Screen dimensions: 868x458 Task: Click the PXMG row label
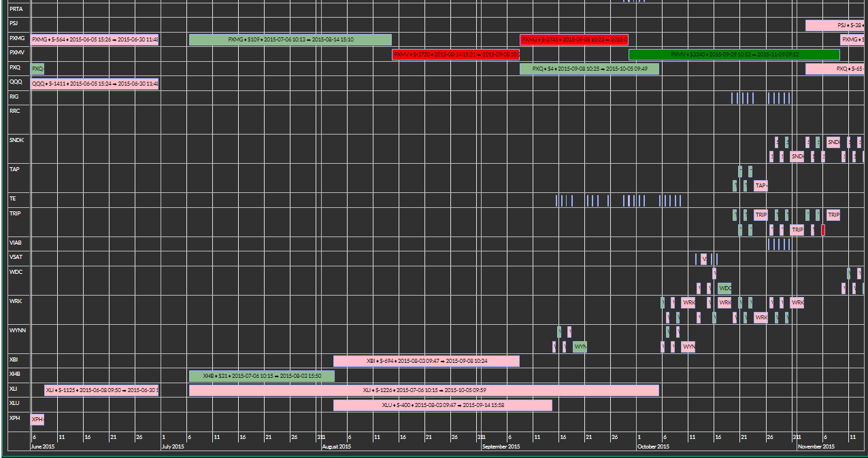point(17,39)
